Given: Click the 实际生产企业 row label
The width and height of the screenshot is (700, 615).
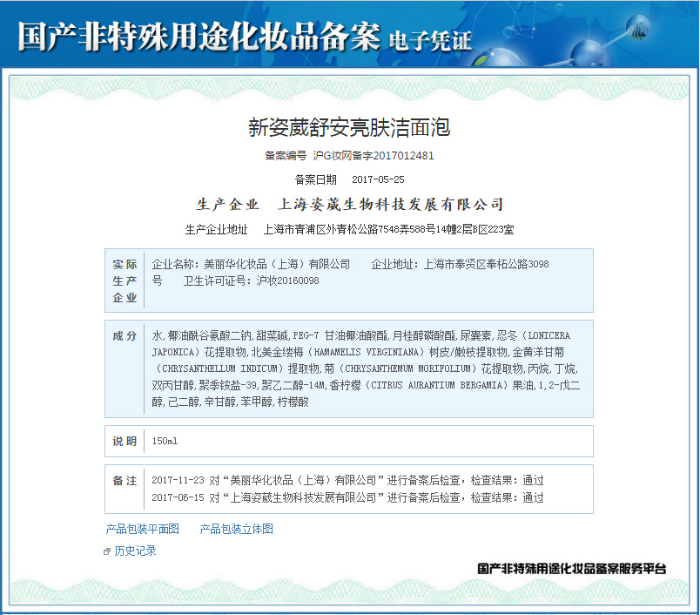Looking at the screenshot, I should 125,280.
